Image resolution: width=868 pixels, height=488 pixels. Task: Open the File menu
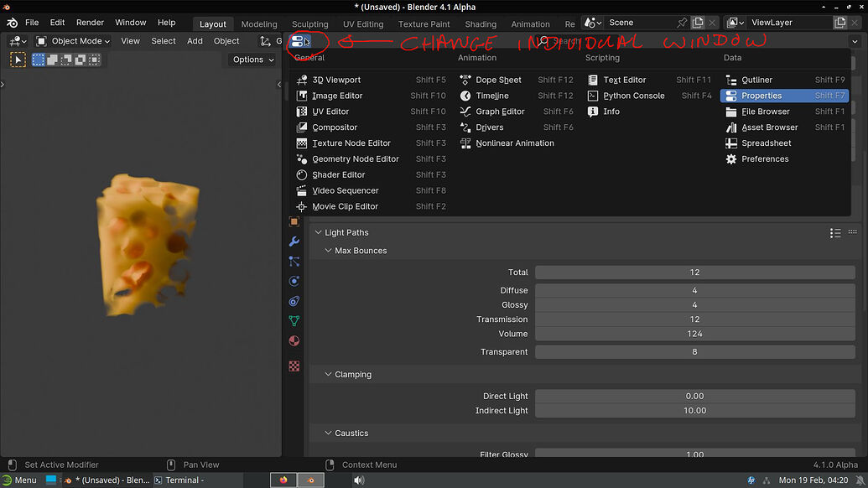pos(32,23)
